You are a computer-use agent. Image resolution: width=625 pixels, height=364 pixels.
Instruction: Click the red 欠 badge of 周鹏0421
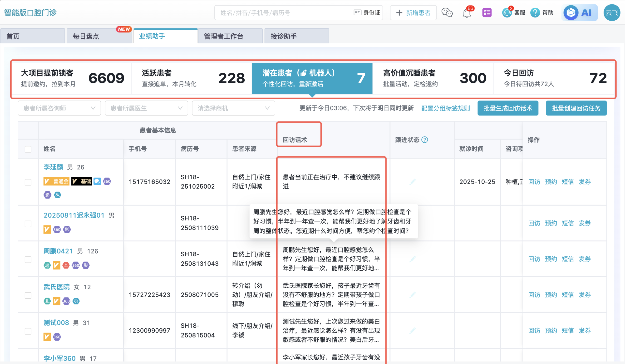click(66, 265)
